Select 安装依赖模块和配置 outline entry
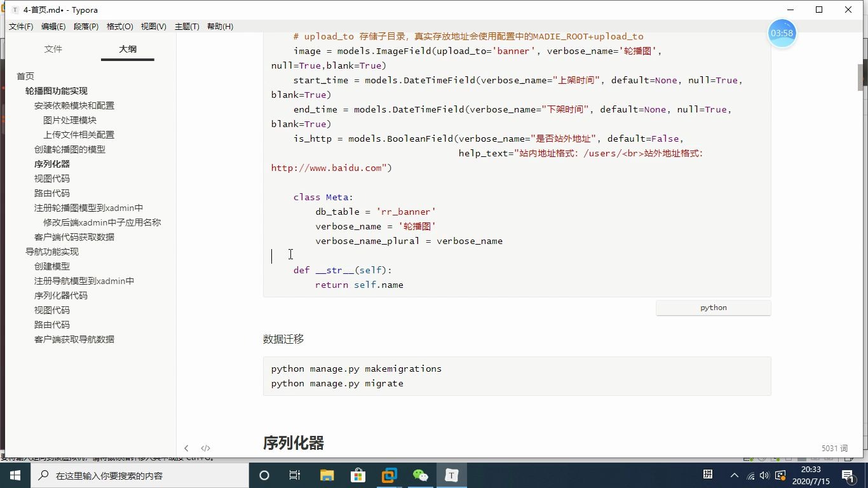Screen dimensions: 868x488 74,105
